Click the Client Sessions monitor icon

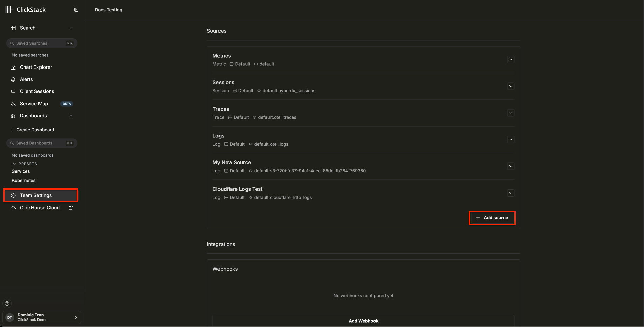[13, 91]
